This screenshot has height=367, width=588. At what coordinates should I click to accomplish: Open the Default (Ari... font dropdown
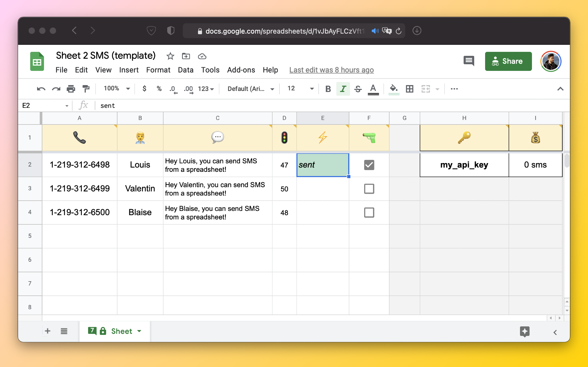[250, 89]
